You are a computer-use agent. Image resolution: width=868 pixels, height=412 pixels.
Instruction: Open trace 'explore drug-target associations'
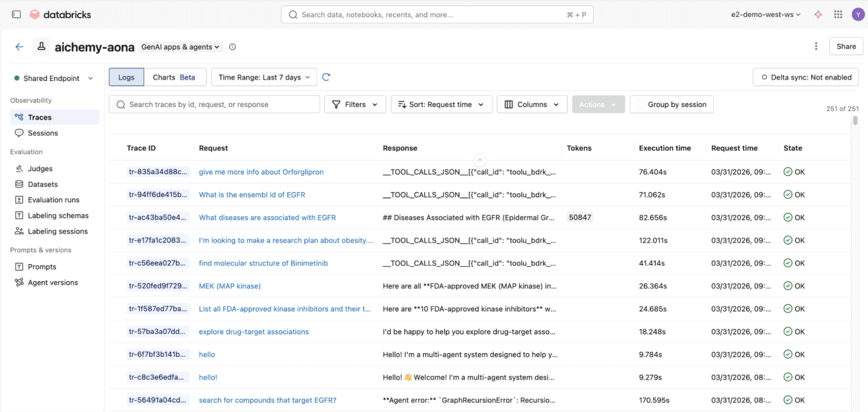[x=254, y=332]
